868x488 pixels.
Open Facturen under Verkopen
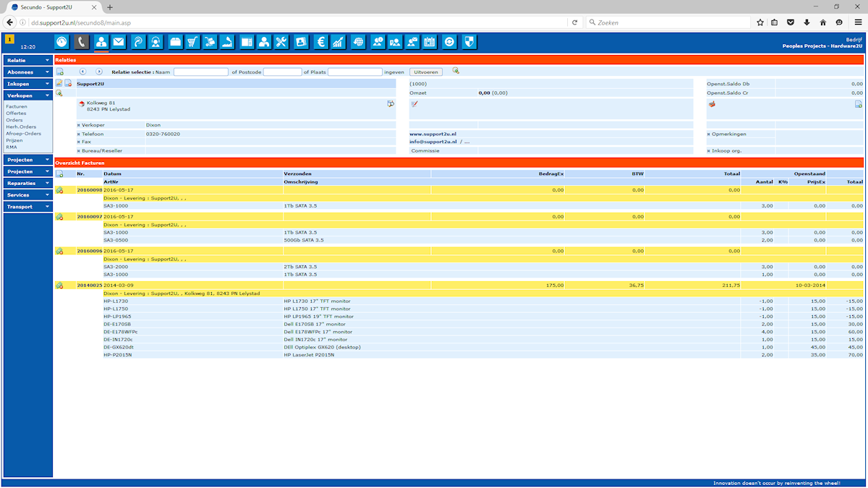[x=17, y=106]
